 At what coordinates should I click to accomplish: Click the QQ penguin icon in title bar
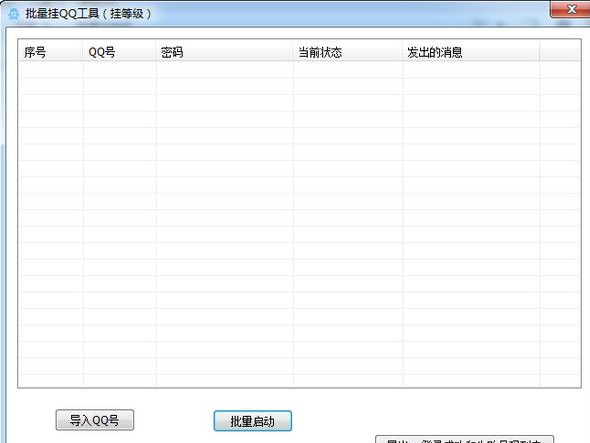tap(14, 14)
